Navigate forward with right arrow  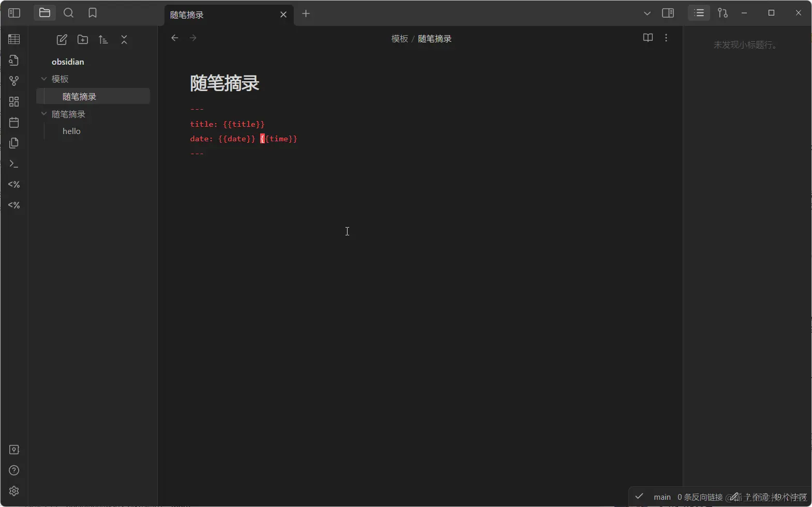193,38
